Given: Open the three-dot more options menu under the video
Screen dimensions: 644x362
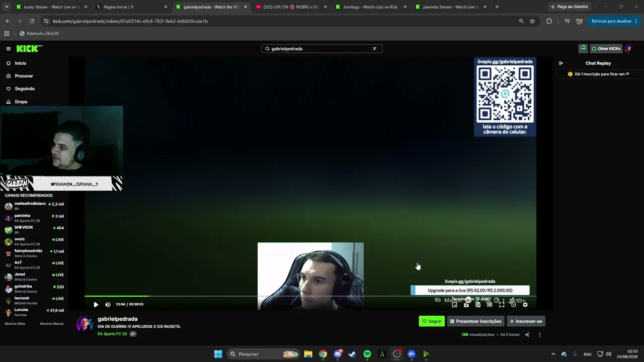Looking at the screenshot, I should 540,334.
